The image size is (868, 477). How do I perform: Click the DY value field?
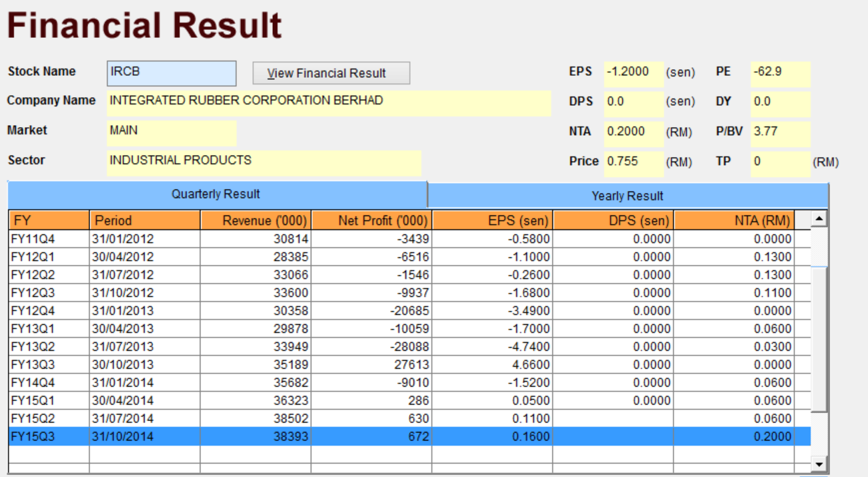coord(781,104)
